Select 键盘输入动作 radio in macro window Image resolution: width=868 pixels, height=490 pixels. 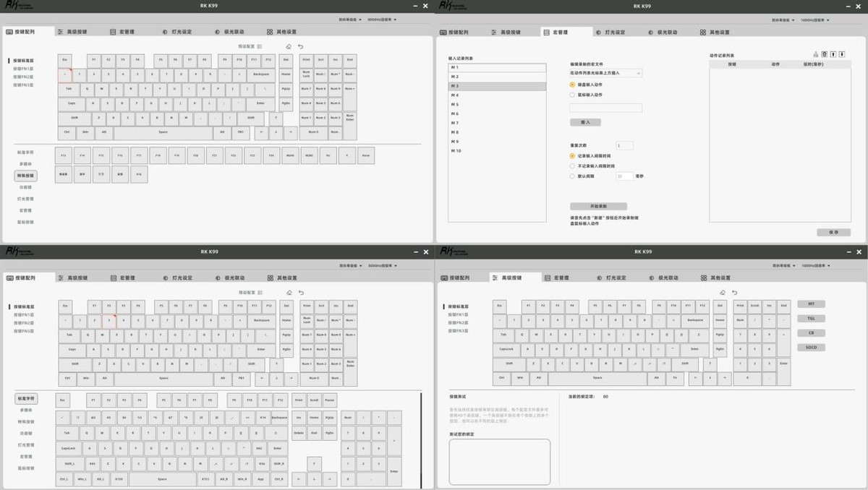coord(572,85)
